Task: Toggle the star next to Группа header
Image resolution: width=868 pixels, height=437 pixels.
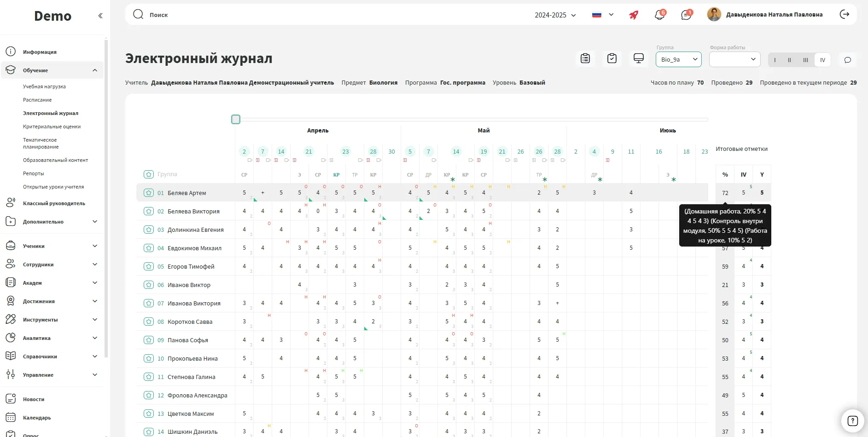Action: pos(149,174)
